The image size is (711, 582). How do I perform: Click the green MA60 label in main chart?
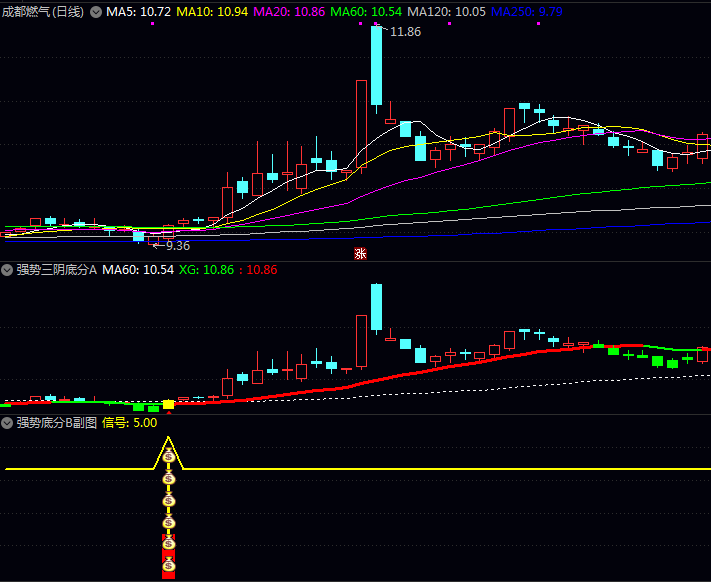coord(366,12)
